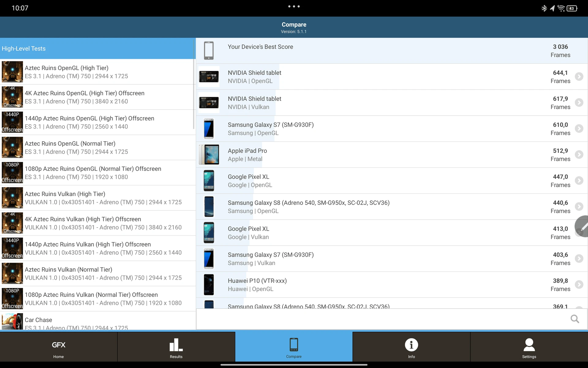Tap 4K OpenGL Offscreen test thumbnail
588x368 pixels.
pos(12,97)
